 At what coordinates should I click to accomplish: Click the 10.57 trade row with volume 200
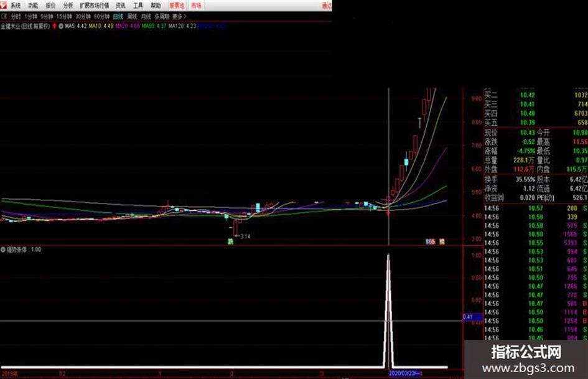point(536,208)
